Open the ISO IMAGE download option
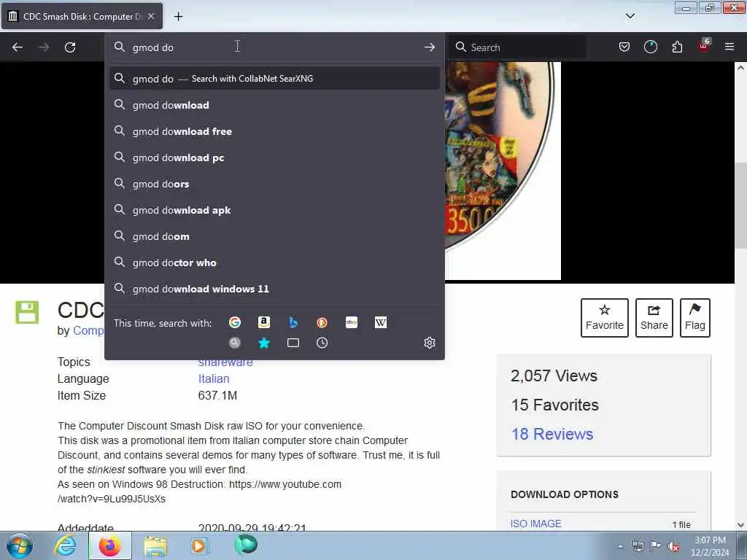Image resolution: width=747 pixels, height=560 pixels. point(536,524)
